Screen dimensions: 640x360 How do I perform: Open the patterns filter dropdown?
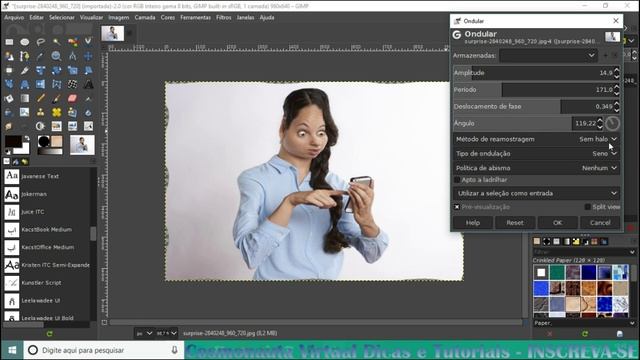click(584, 252)
